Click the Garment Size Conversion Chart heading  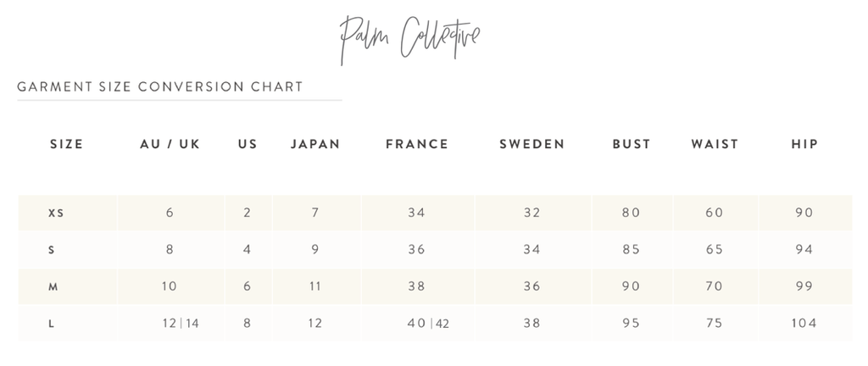coord(160,86)
